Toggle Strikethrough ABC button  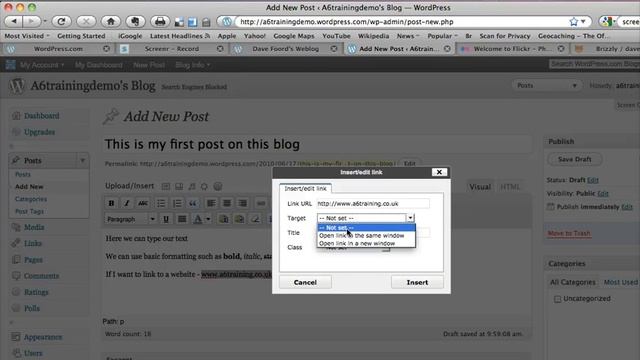coord(142,203)
